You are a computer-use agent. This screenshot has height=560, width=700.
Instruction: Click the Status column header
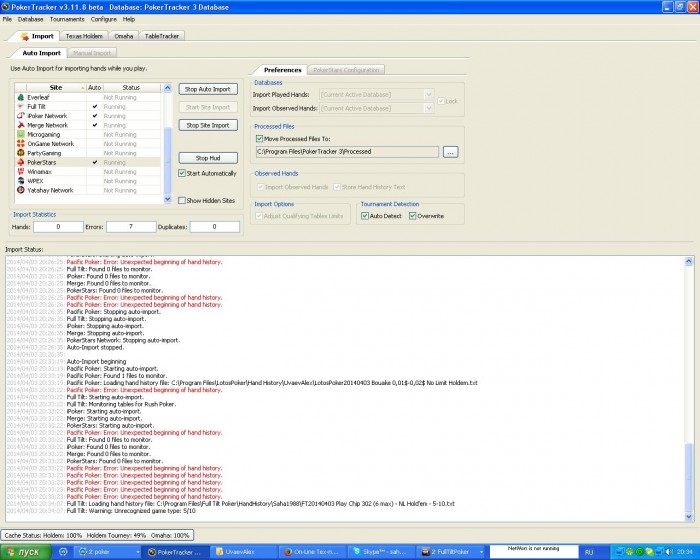[x=131, y=88]
